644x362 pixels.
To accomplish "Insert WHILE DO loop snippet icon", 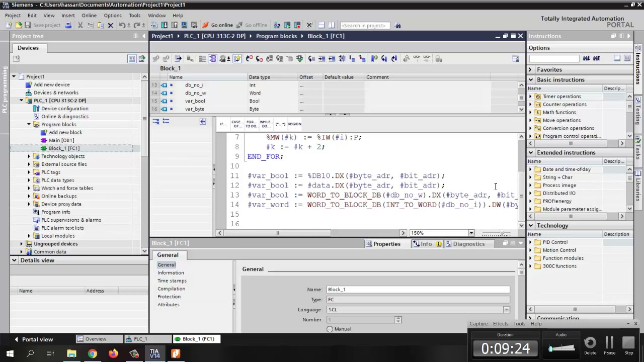I will point(266,124).
